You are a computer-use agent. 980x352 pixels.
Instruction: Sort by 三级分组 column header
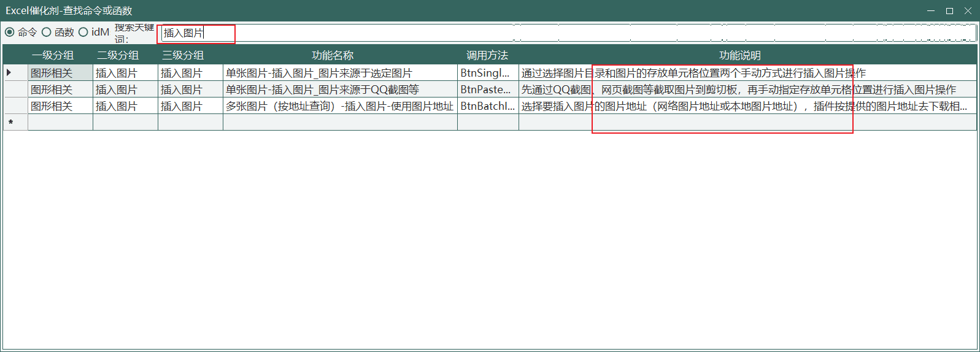[190, 55]
